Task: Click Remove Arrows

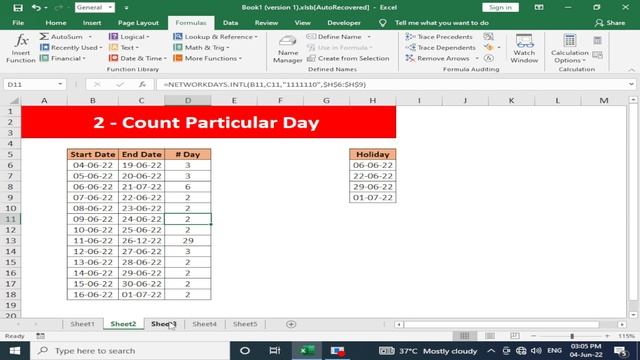Action: tap(437, 58)
